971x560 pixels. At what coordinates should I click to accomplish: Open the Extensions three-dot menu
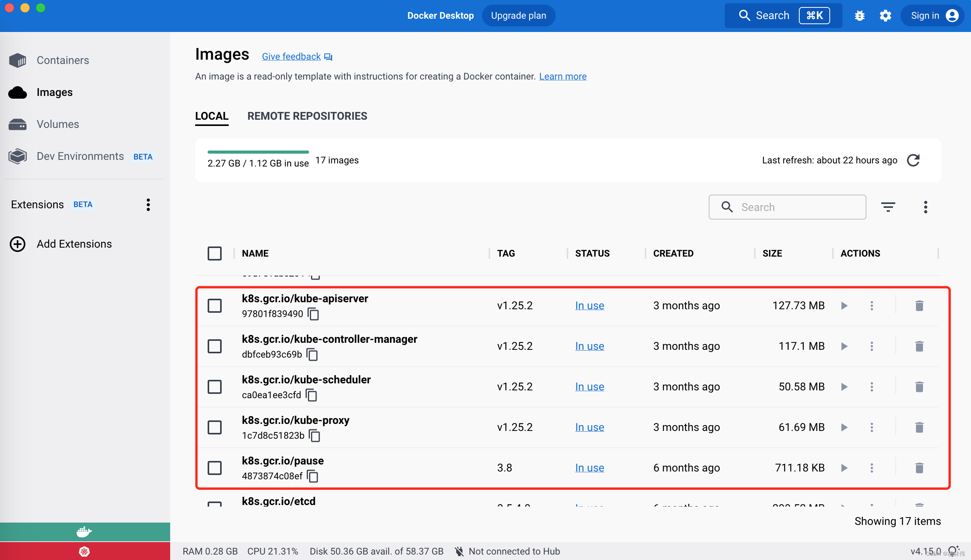148,205
